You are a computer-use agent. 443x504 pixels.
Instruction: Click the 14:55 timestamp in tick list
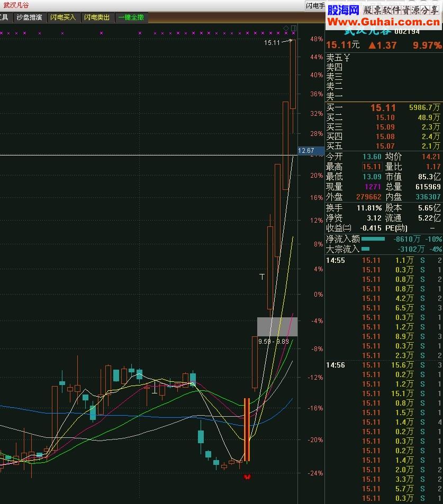click(335, 260)
